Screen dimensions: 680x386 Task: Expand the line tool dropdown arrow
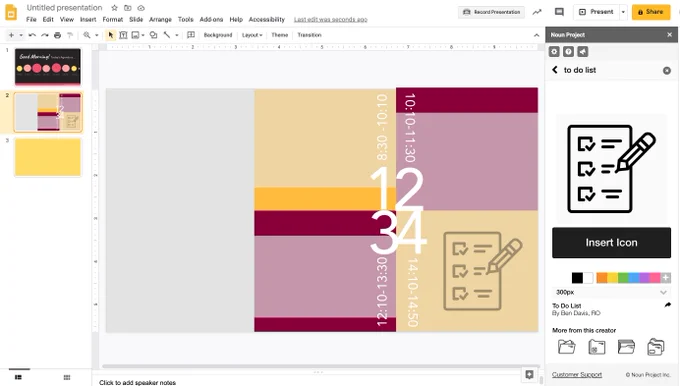click(x=177, y=35)
